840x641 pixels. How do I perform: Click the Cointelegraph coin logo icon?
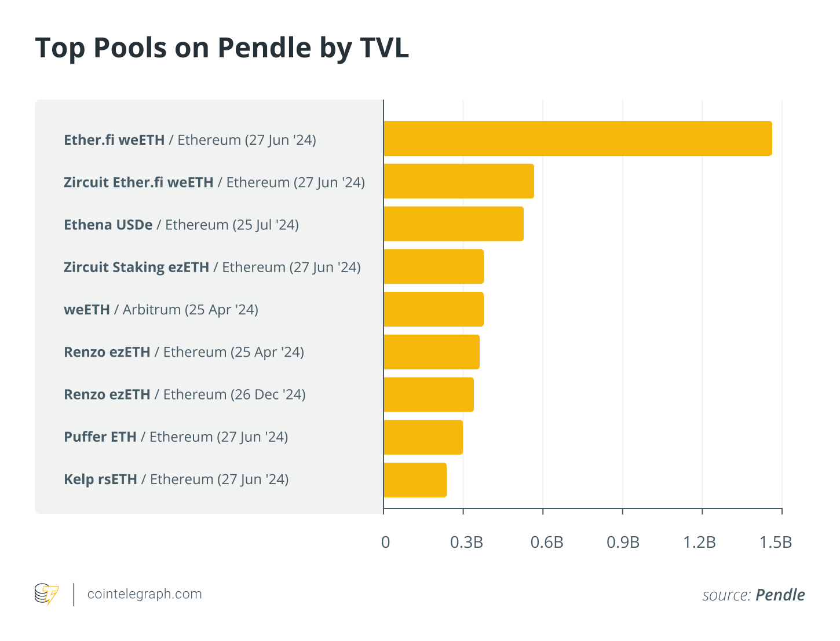pyautogui.click(x=46, y=595)
